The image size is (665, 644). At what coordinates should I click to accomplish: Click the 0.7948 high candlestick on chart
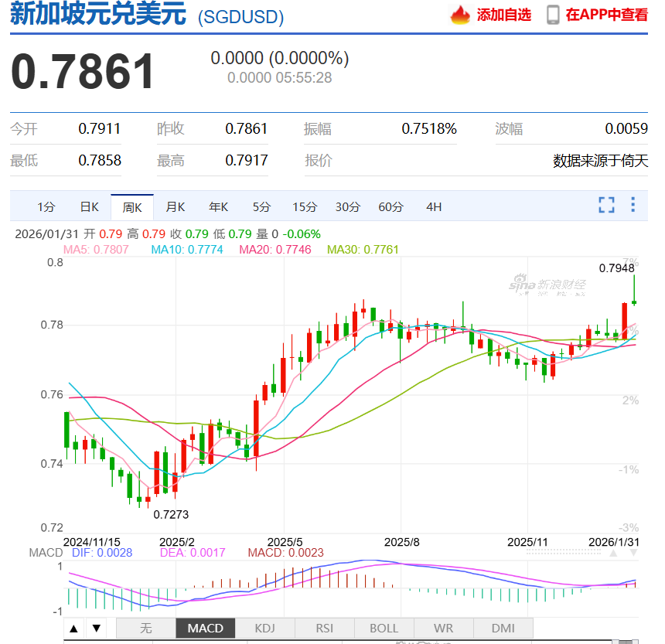coord(634,290)
